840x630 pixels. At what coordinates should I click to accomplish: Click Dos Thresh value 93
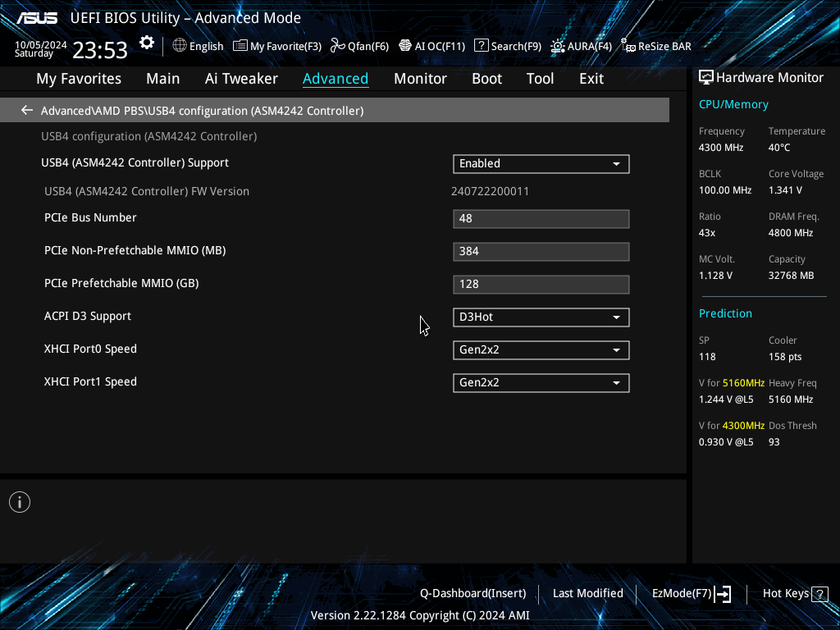[x=774, y=442]
